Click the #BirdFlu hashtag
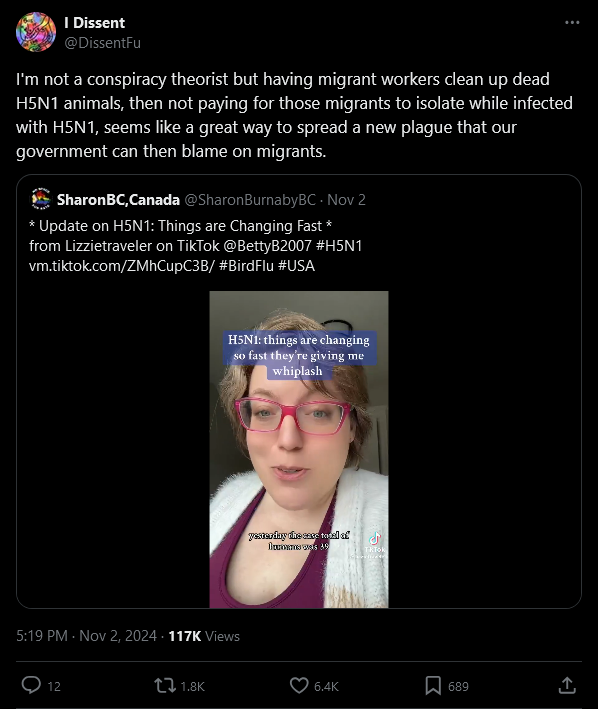598x709 pixels. click(246, 265)
